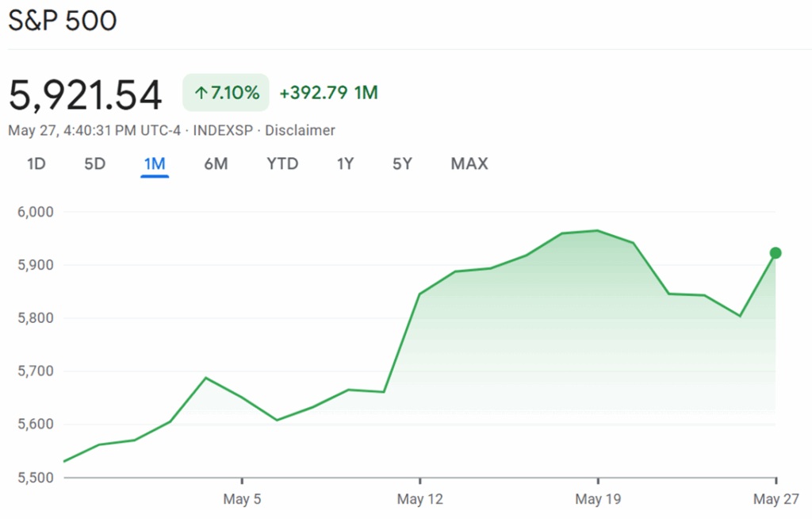The height and width of the screenshot is (519, 812).
Task: Click the green current price dot
Action: [776, 253]
